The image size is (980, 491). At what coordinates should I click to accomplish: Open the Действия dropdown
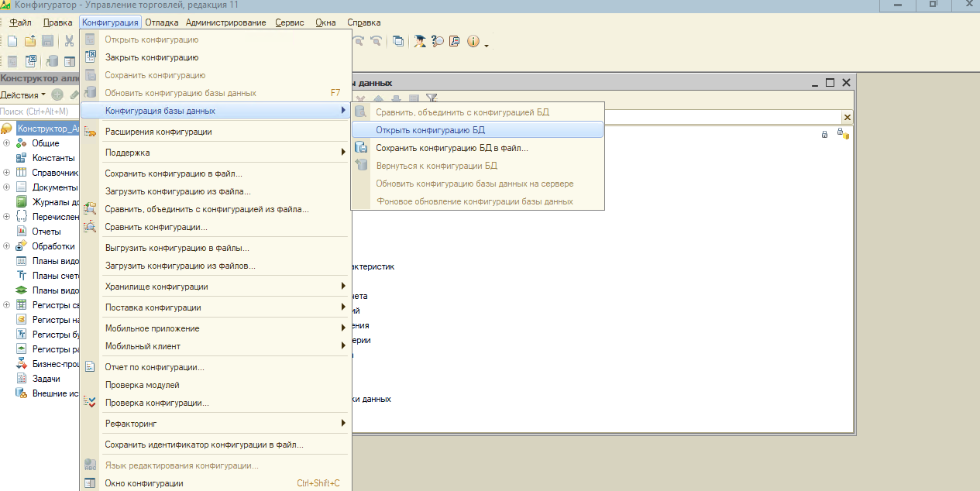[23, 94]
